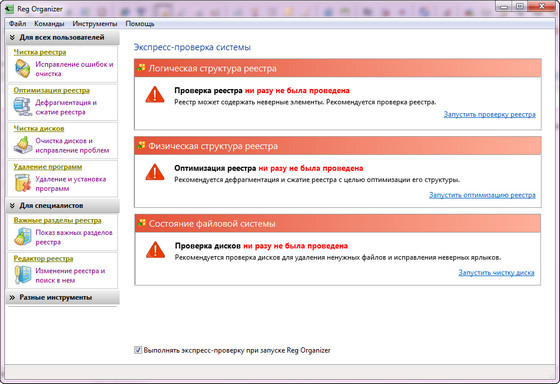Viewport: 560px width, 384px height.
Task: Open the Файл menu
Action: point(18,24)
